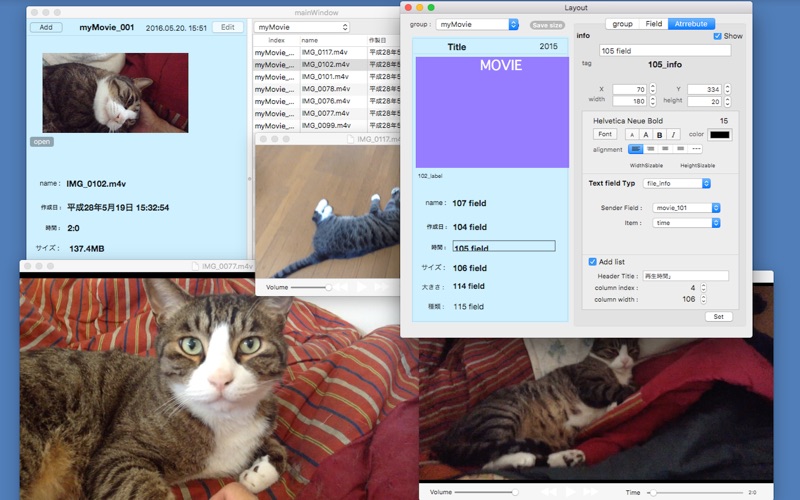
Task: Adjust Time slider in bottom-right player
Action: click(x=695, y=493)
